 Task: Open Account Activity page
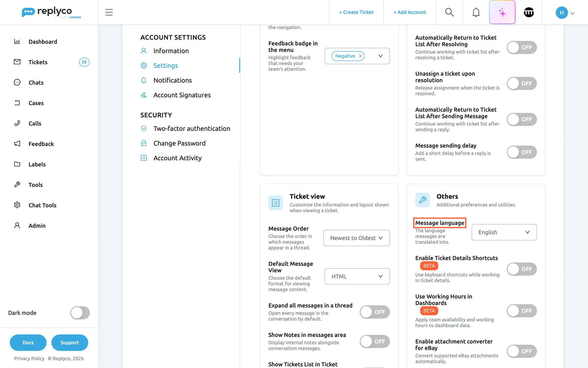point(177,158)
